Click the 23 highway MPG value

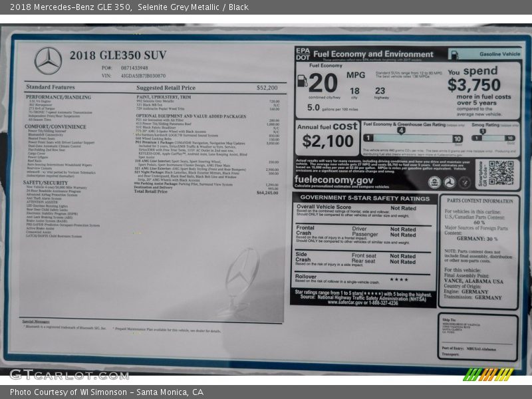pos(380,91)
